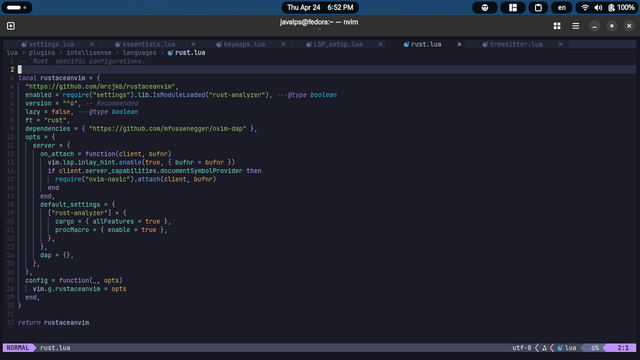The height and width of the screenshot is (360, 640).
Task: Close the treesitter.lua tab
Action: [560, 44]
